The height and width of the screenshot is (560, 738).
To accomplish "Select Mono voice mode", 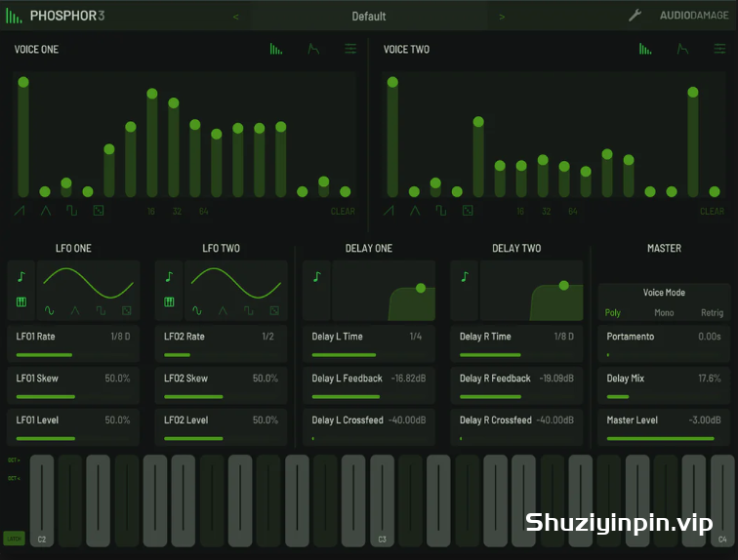I will tap(664, 312).
